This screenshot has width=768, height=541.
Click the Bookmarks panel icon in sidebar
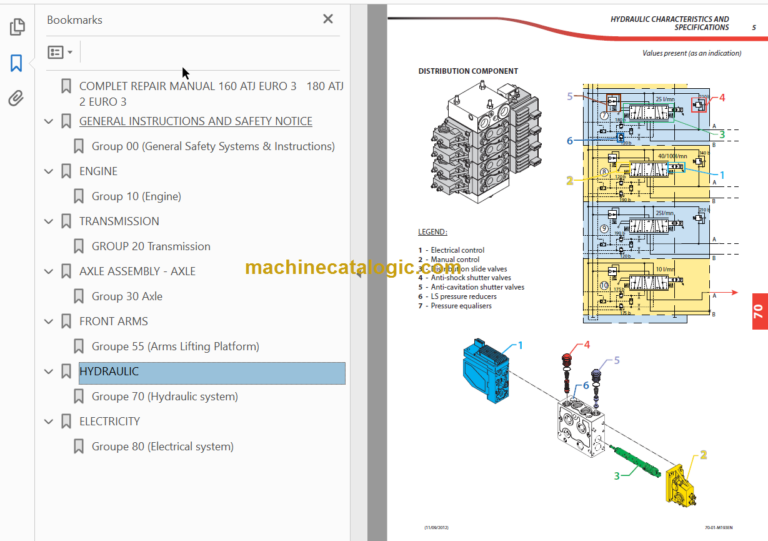16,63
